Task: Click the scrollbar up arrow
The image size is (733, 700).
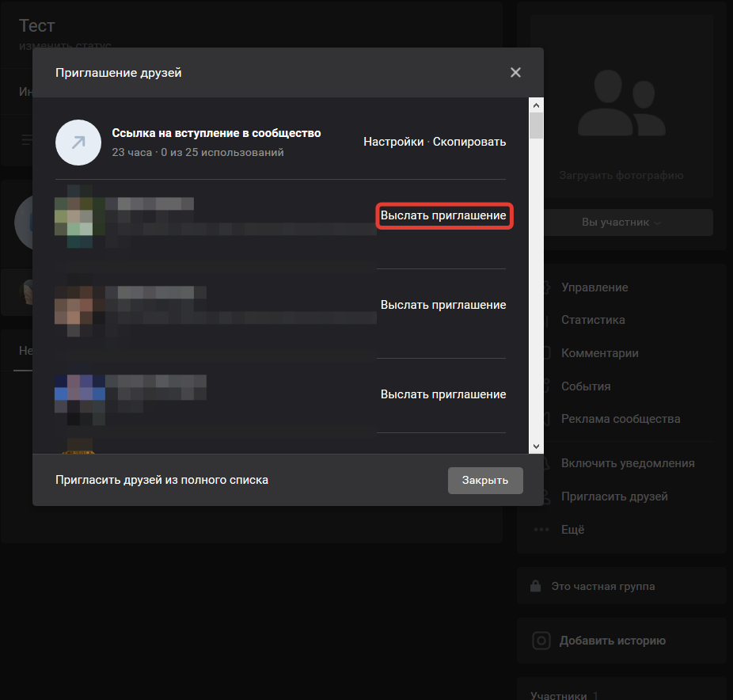Action: (536, 105)
